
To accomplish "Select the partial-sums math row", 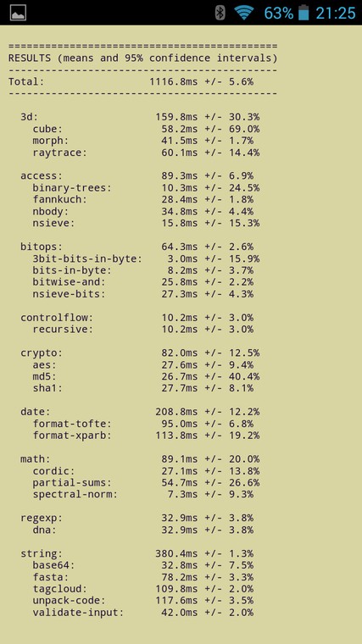I will tap(147, 483).
